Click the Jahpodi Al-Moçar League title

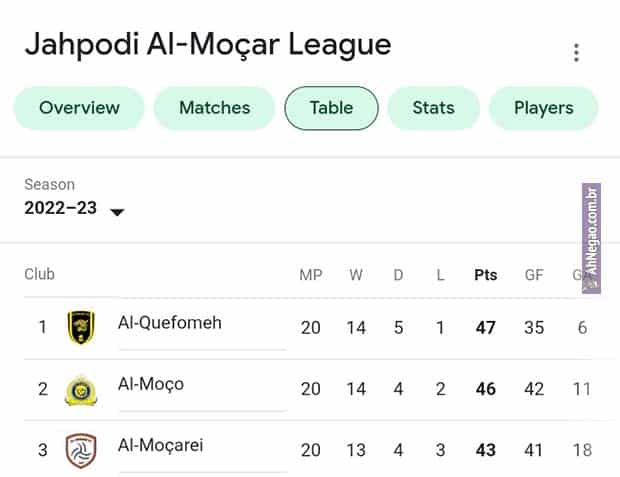208,45
